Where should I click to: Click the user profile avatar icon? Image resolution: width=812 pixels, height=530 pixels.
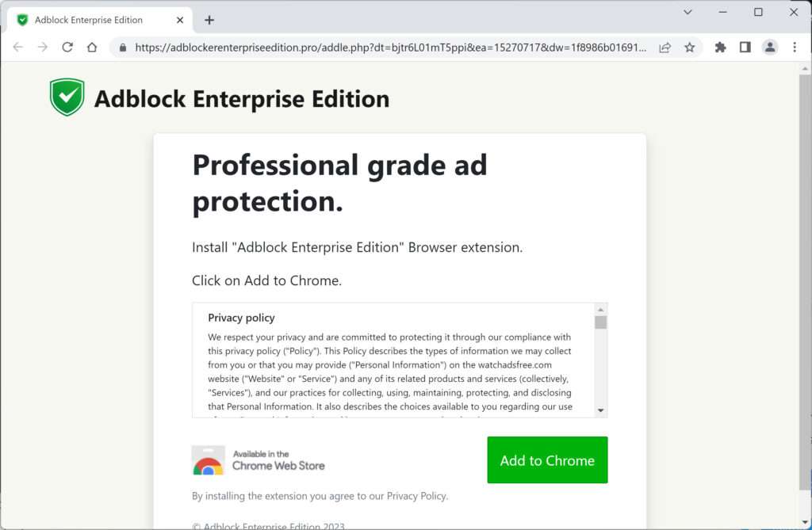[770, 47]
